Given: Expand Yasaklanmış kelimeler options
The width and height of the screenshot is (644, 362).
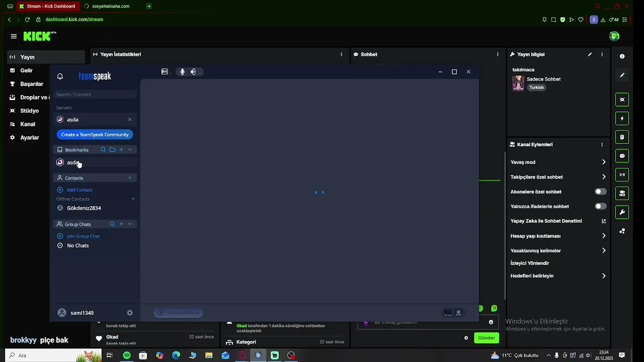Looking at the screenshot, I should (x=604, y=250).
